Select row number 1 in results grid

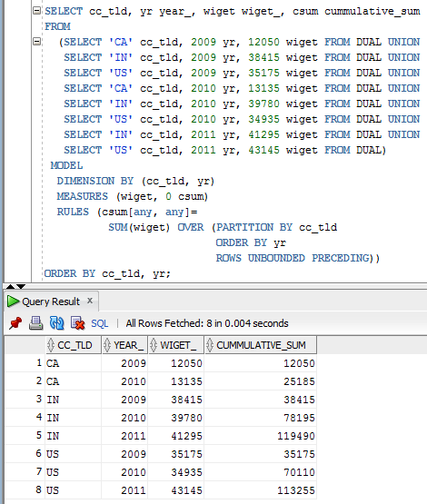click(x=25, y=363)
